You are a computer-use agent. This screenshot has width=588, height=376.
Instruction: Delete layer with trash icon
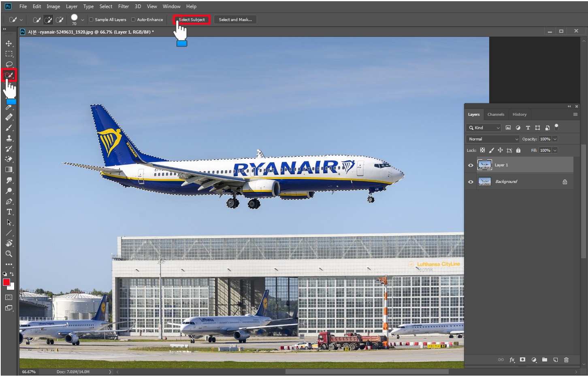tap(566, 359)
